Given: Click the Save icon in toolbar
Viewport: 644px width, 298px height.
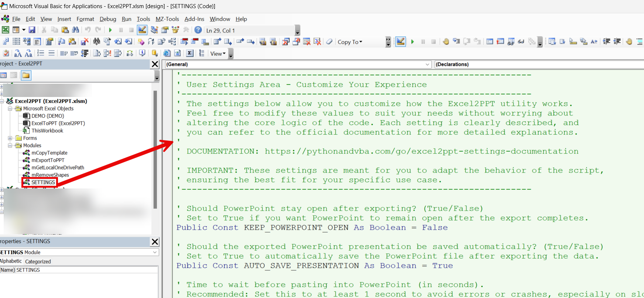Looking at the screenshot, I should [x=32, y=30].
